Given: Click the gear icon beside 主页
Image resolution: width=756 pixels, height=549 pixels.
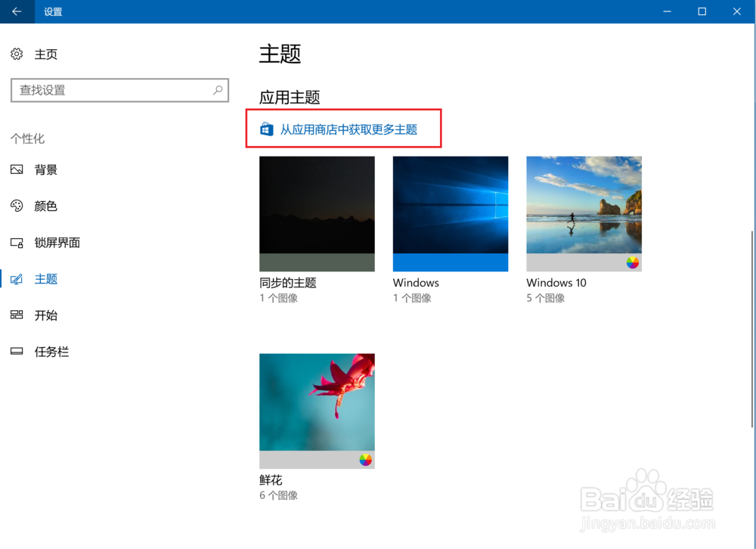Looking at the screenshot, I should 17,54.
